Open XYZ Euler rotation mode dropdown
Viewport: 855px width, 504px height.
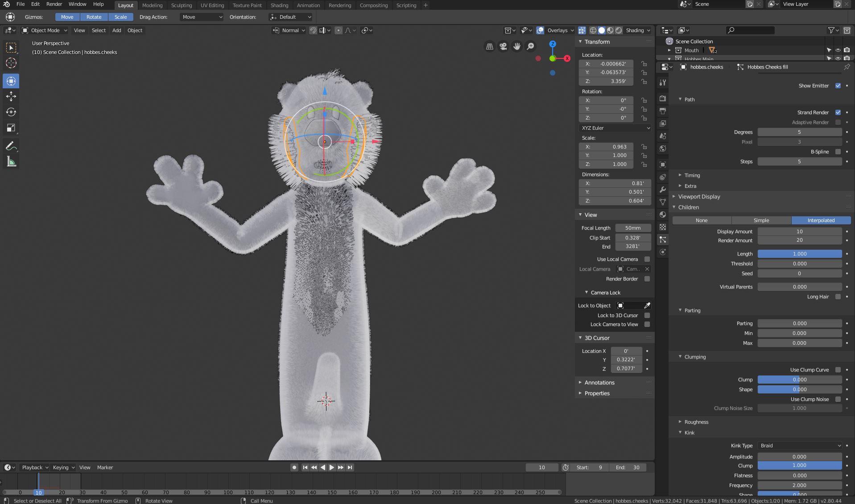[x=615, y=128]
